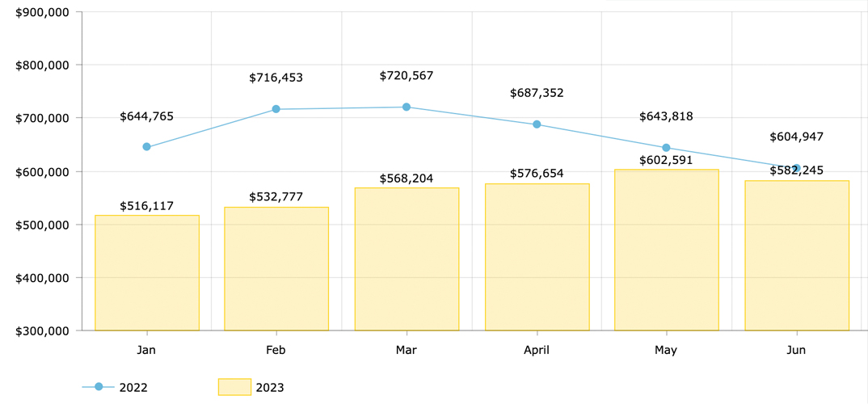Select the January 2023 bar

(147, 273)
